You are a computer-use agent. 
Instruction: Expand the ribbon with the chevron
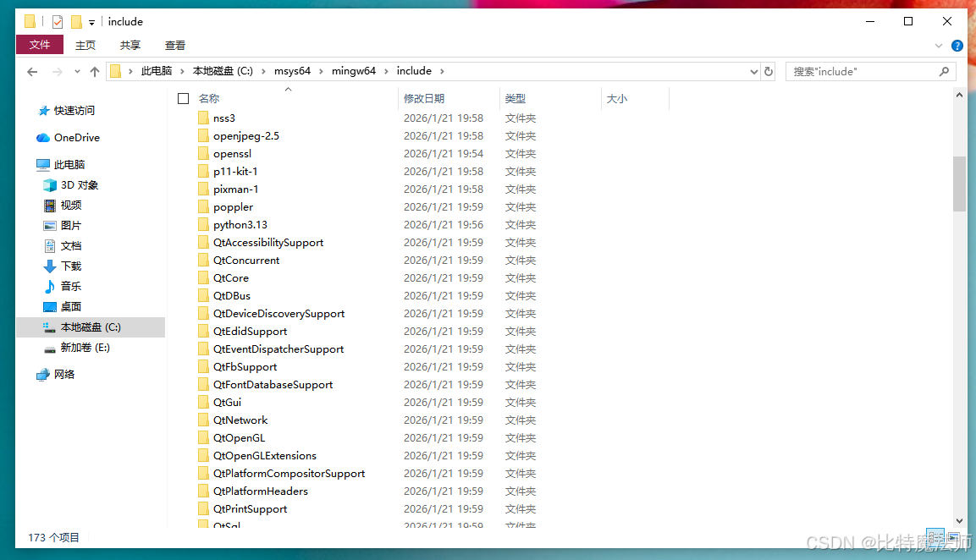click(939, 46)
